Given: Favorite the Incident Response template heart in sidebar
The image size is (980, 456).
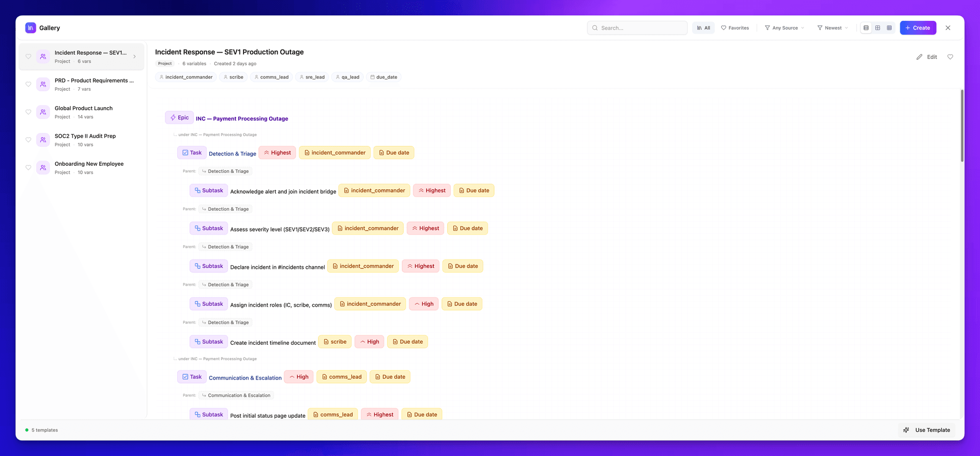Looking at the screenshot, I should tap(29, 57).
